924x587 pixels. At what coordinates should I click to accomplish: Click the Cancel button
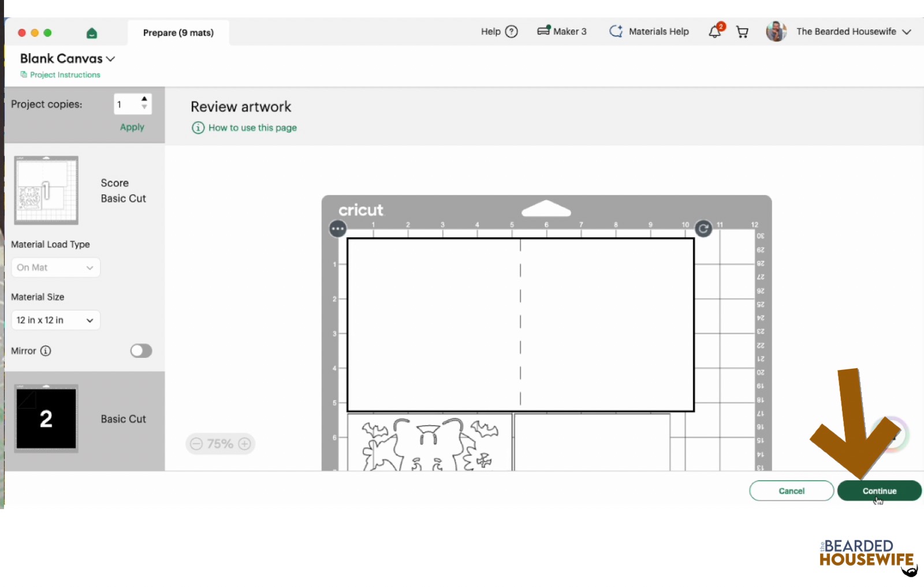tap(791, 491)
